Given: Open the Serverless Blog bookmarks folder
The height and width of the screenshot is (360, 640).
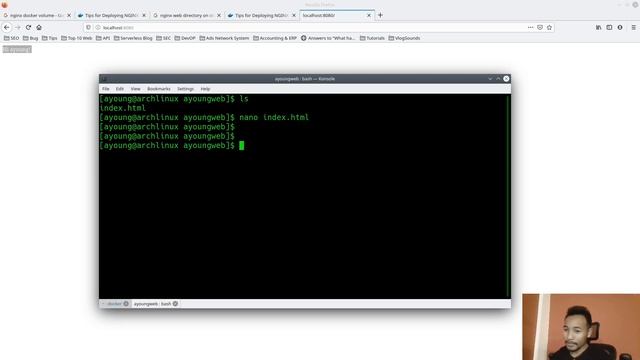Looking at the screenshot, I should coord(133,38).
